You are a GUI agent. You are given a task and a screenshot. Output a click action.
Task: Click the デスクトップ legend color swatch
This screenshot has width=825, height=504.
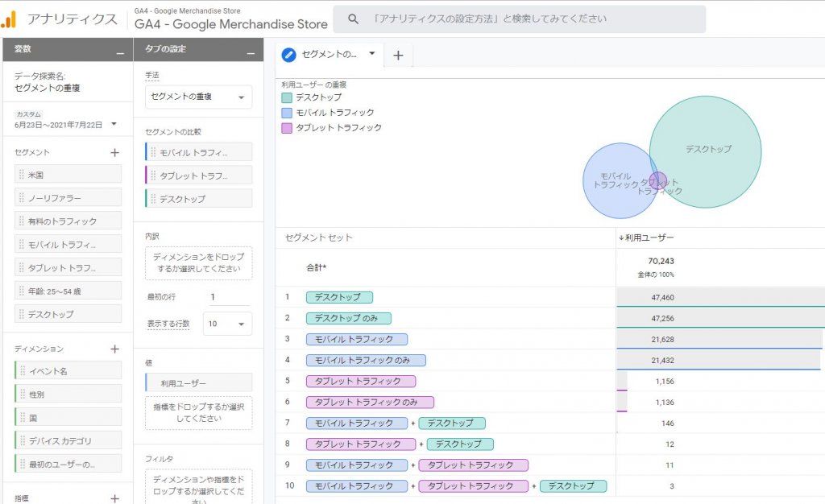click(x=287, y=97)
